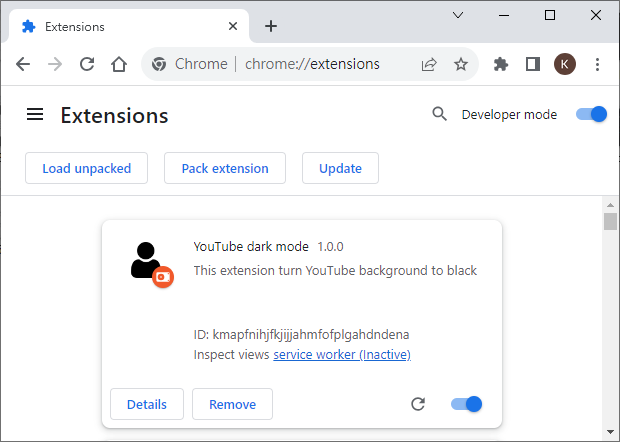620x442 pixels.
Task: Click the Load unpacked button
Action: coord(86,168)
